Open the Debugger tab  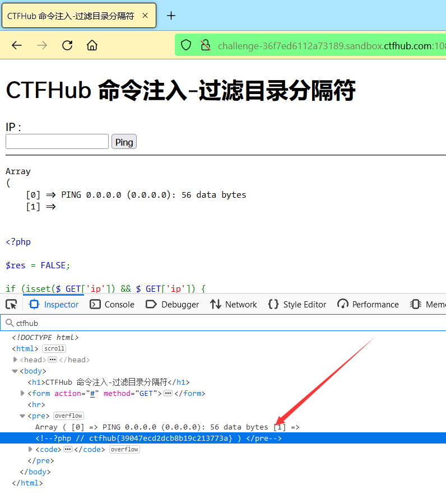pyautogui.click(x=172, y=304)
